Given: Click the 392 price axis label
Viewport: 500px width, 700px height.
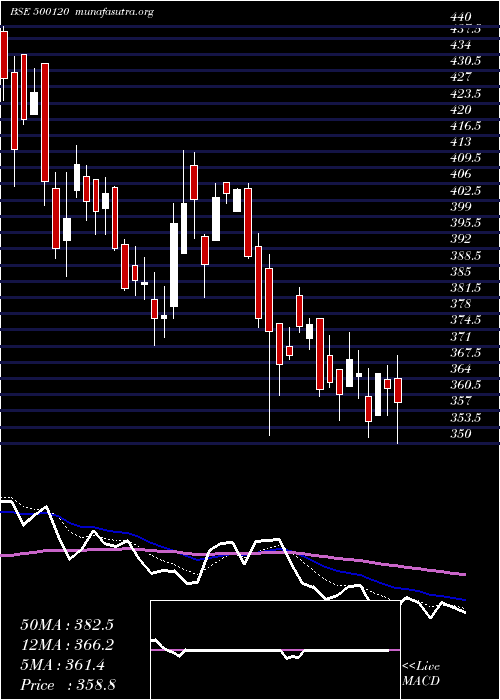Looking at the screenshot, I should (461, 238).
